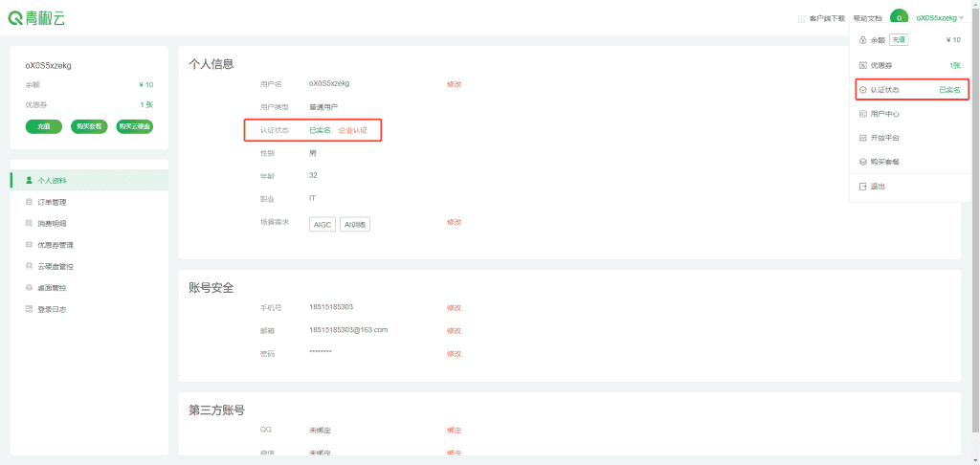Click the 购买云硬盘 button
This screenshot has height=465, width=980.
click(134, 126)
